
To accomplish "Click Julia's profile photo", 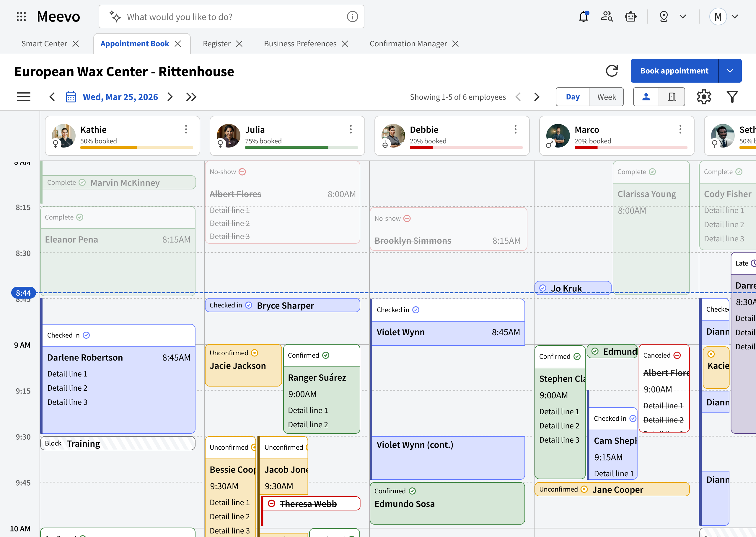I will [x=229, y=135].
